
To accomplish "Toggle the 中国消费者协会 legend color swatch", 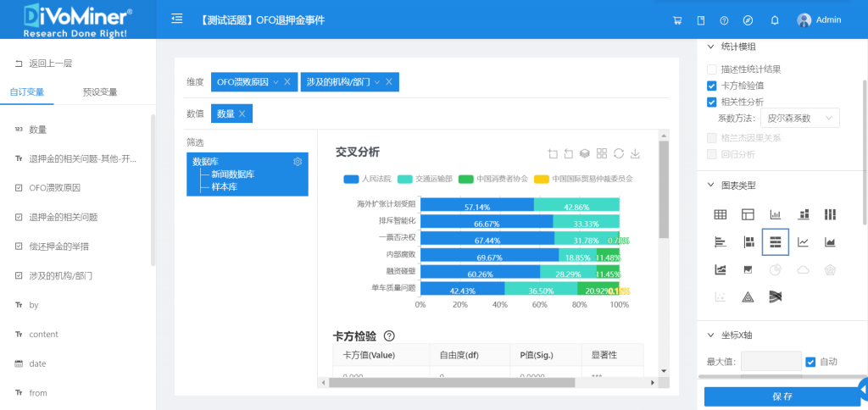I will click(467, 180).
